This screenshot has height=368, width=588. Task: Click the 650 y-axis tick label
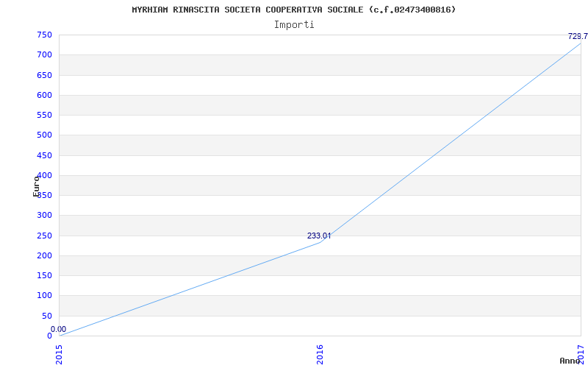[x=44, y=75]
